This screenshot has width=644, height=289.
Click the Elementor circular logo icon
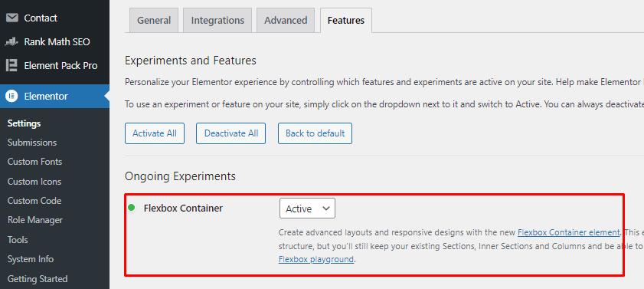[x=12, y=96]
